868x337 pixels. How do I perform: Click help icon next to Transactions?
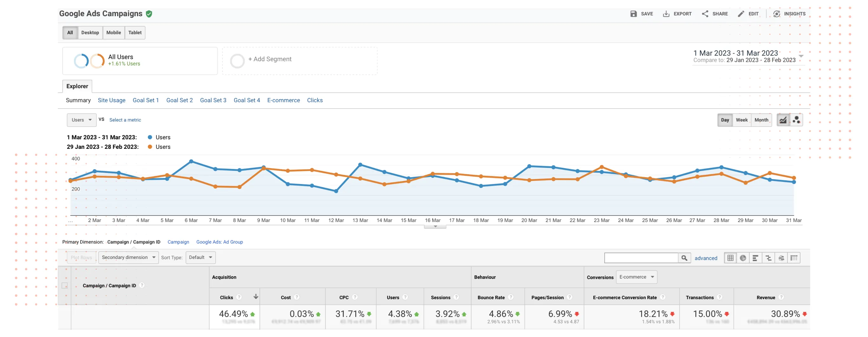[720, 297]
